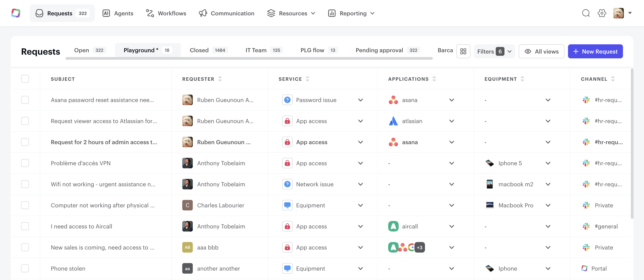Click the Workflows icon in navigation
This screenshot has height=280, width=644.
[150, 13]
